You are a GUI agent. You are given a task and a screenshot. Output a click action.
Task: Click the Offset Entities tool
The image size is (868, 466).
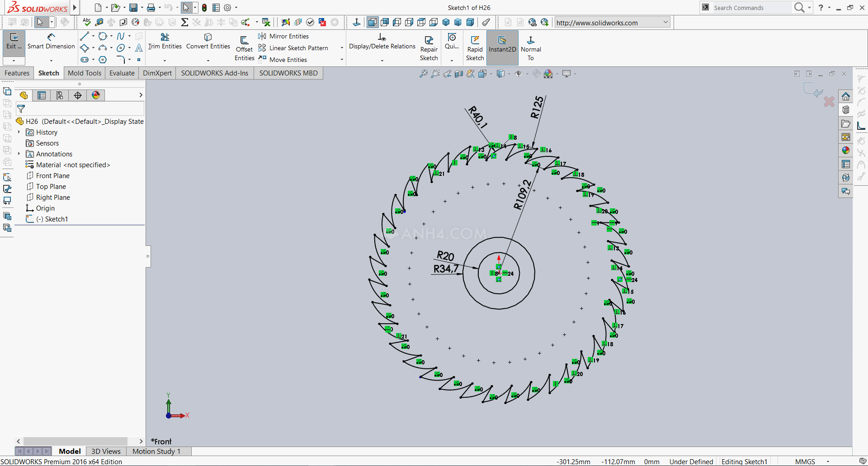pos(244,48)
